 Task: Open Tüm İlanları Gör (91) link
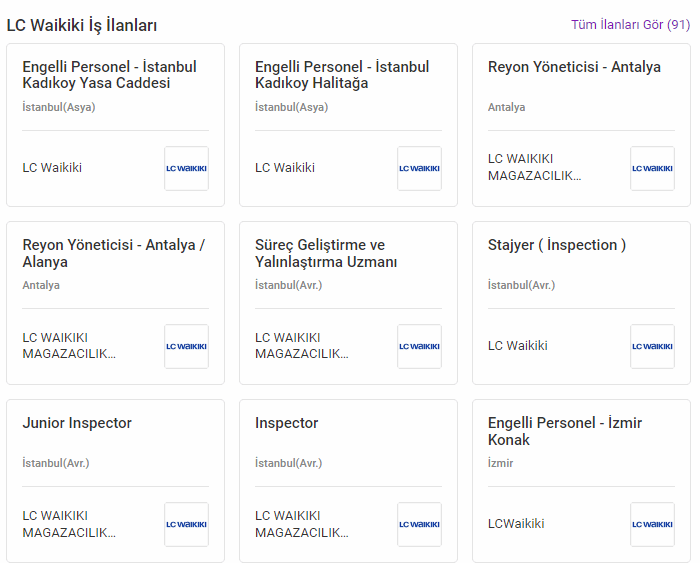[x=630, y=24]
